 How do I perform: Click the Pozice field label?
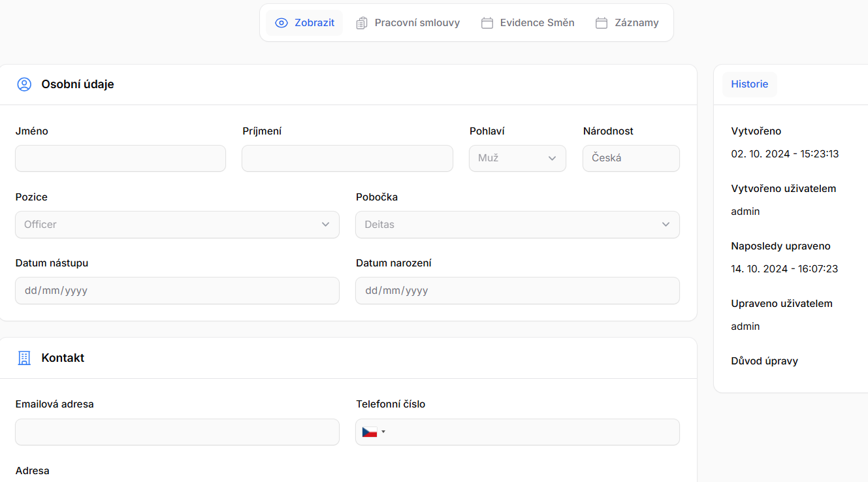pos(31,197)
